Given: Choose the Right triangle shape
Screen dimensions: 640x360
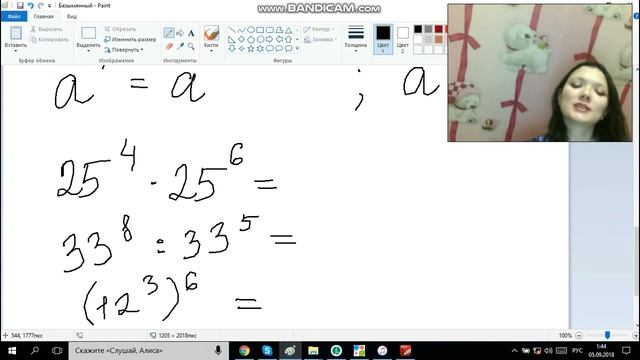Looking at the screenshot, I should tap(231, 39).
